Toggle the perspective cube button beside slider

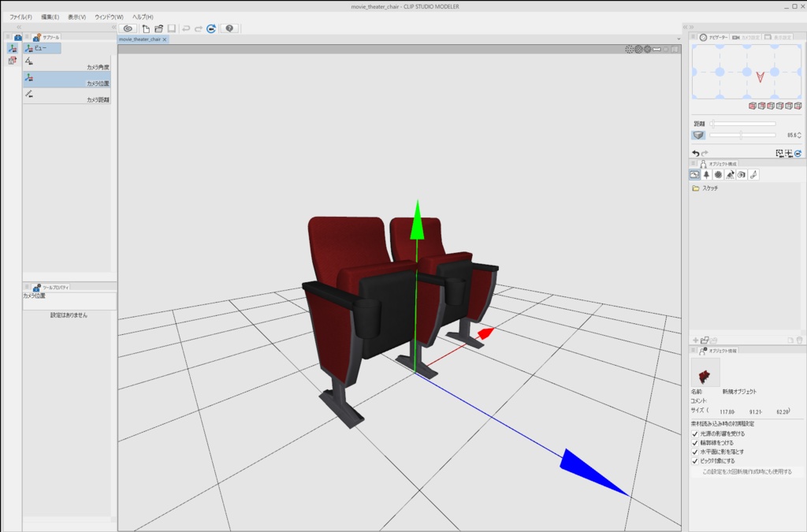[698, 135]
